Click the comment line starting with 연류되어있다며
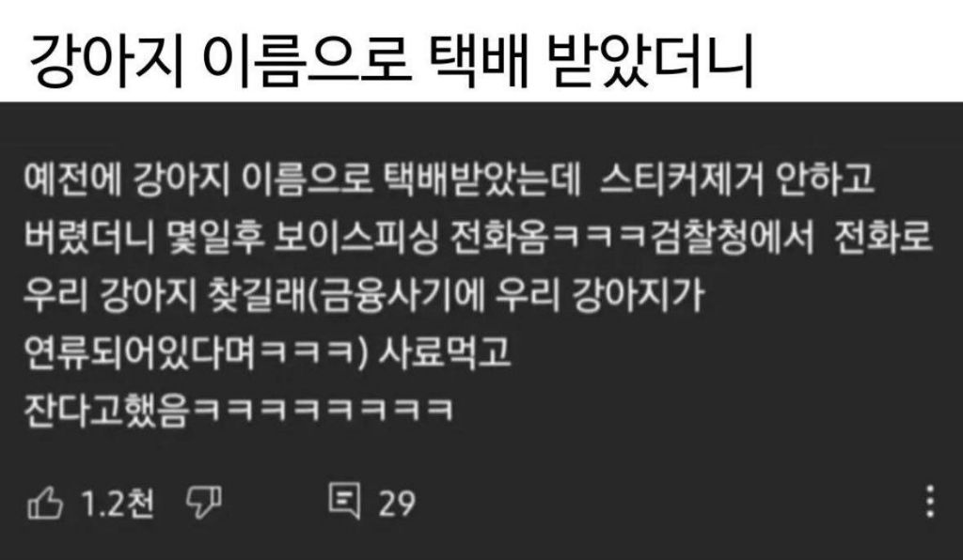This screenshot has height=560, width=963. [x=266, y=352]
